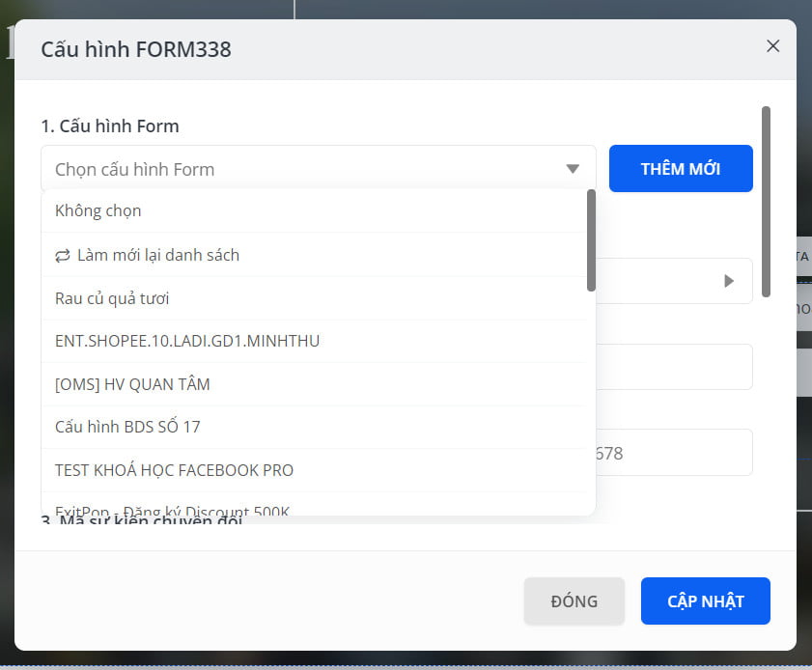Select TEST KHOÁ HỌC FACEBOOK PRO option
This screenshot has height=670, width=812.
tap(314, 470)
